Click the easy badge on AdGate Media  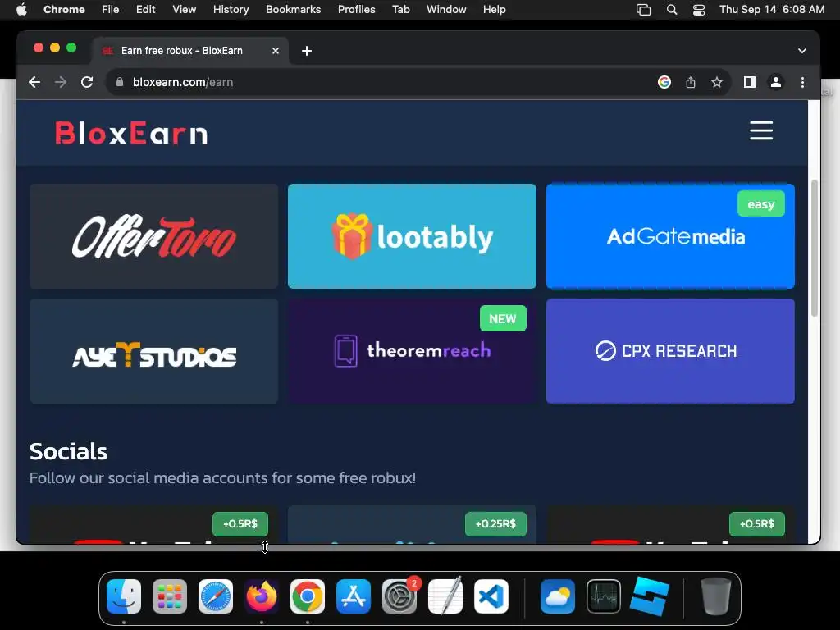[760, 204]
